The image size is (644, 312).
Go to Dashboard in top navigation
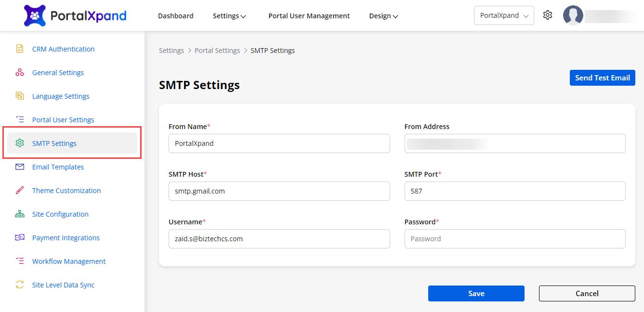pos(176,16)
